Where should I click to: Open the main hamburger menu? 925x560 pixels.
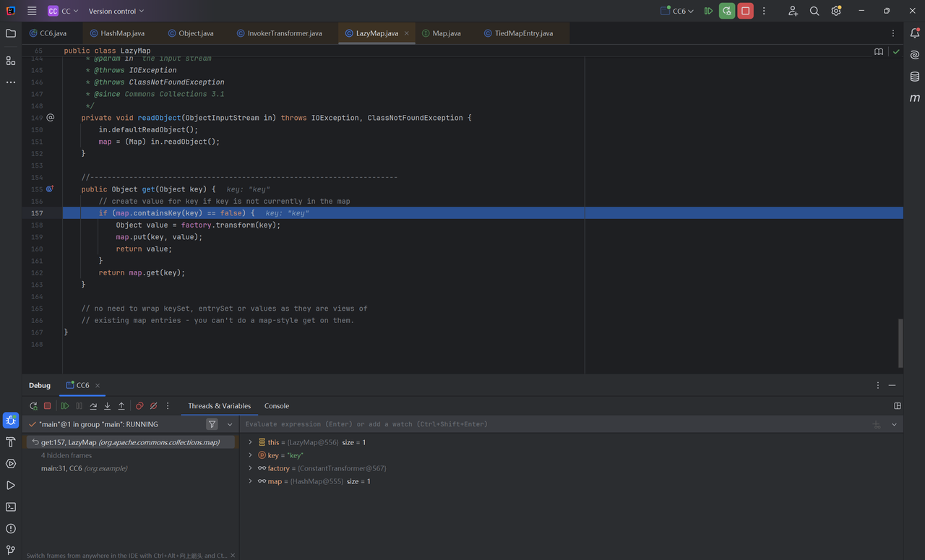click(x=32, y=11)
